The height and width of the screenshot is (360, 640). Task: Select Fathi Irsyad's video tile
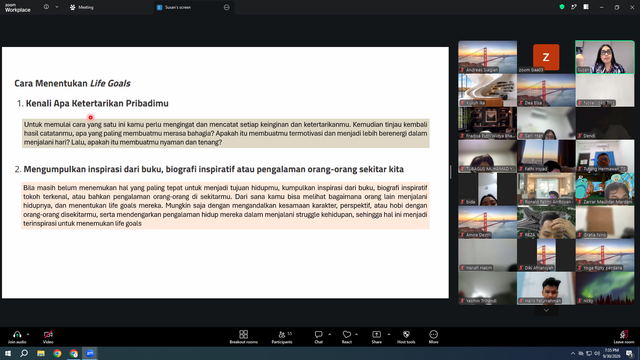546,156
